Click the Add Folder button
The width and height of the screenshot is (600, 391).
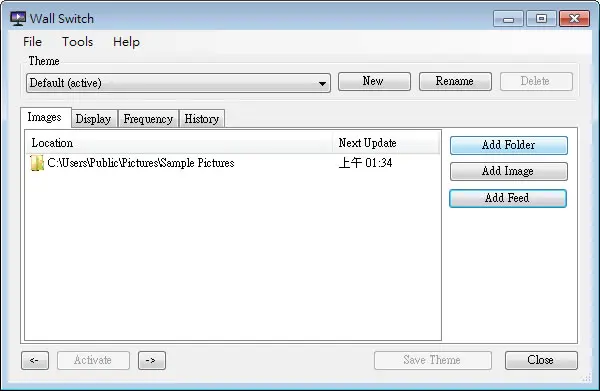point(509,145)
